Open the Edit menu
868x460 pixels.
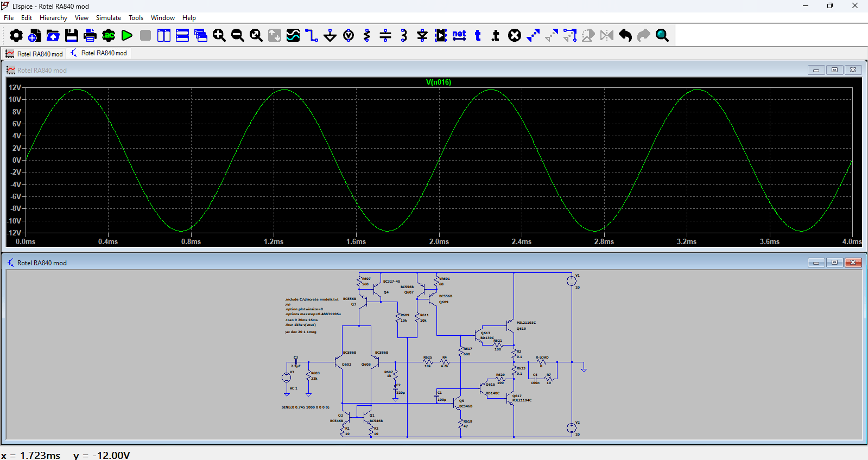click(27, 18)
